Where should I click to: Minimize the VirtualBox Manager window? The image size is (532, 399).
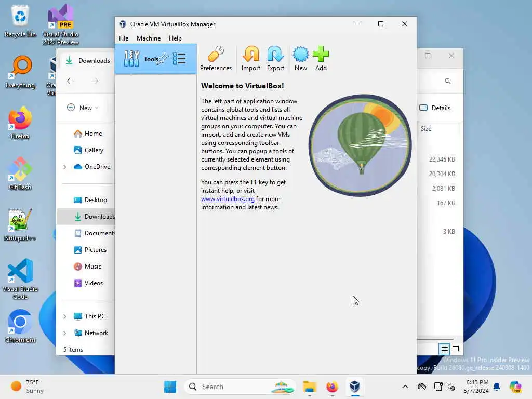pos(357,24)
